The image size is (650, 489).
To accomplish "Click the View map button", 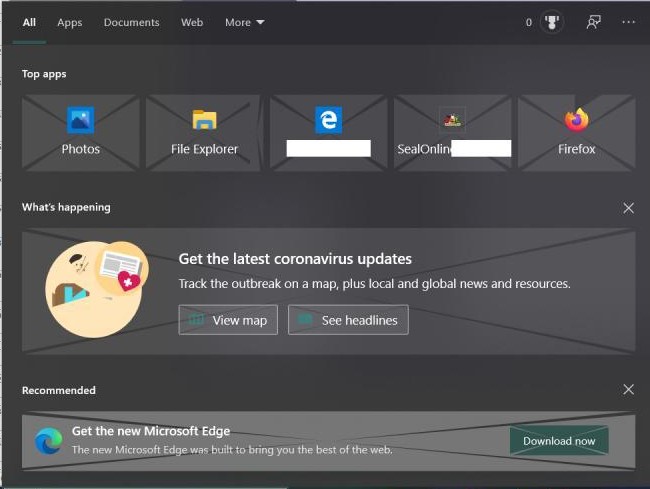I will (x=228, y=320).
